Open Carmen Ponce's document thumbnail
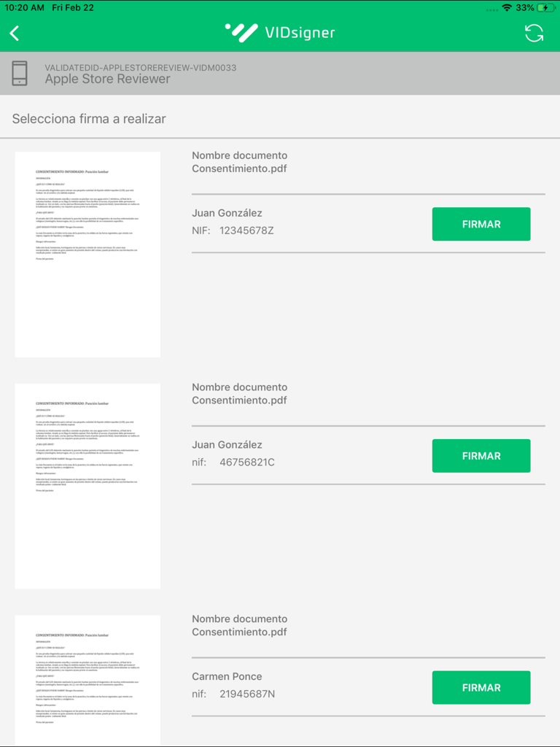 [x=87, y=682]
